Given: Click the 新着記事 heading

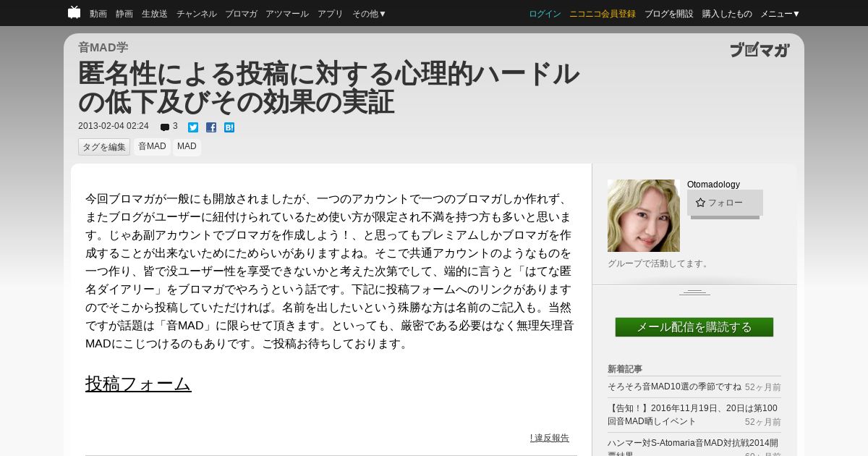Looking at the screenshot, I should click(625, 369).
